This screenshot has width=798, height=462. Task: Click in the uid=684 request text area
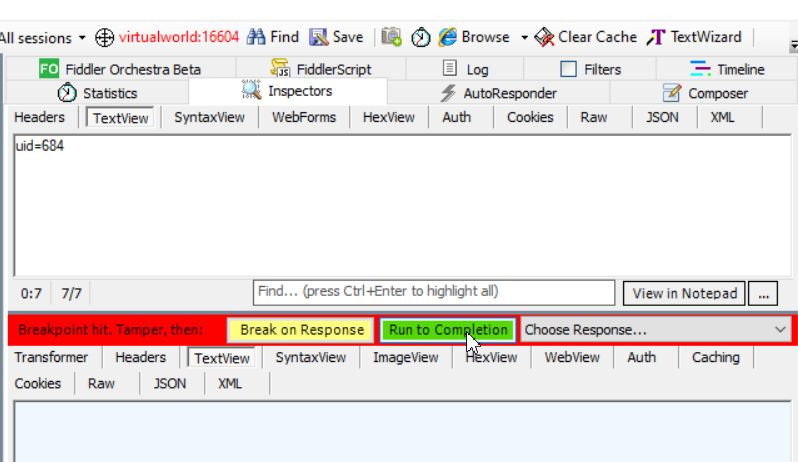(402, 206)
